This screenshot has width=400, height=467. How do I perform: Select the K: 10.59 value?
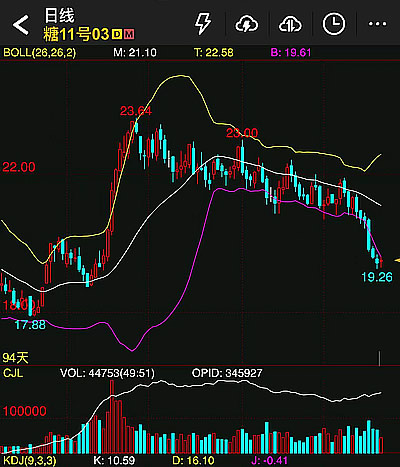[x=114, y=461]
